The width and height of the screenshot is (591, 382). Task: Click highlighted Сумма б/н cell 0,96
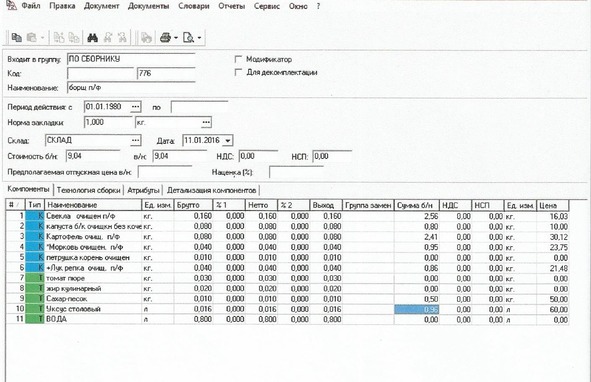[x=416, y=309]
